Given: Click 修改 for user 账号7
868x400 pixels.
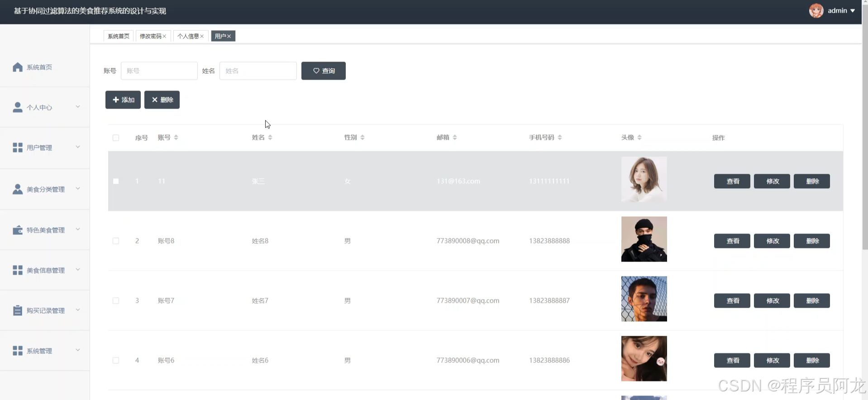Looking at the screenshot, I should (x=772, y=300).
